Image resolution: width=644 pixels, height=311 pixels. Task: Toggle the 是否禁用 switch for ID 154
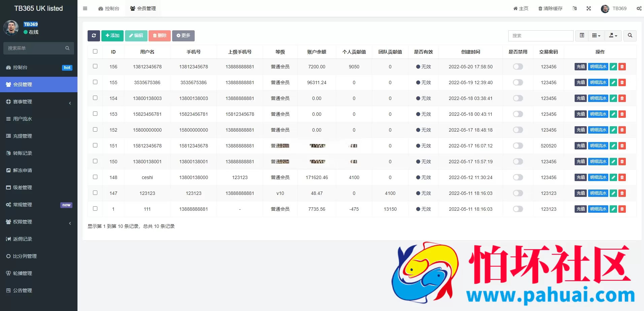pos(518,98)
